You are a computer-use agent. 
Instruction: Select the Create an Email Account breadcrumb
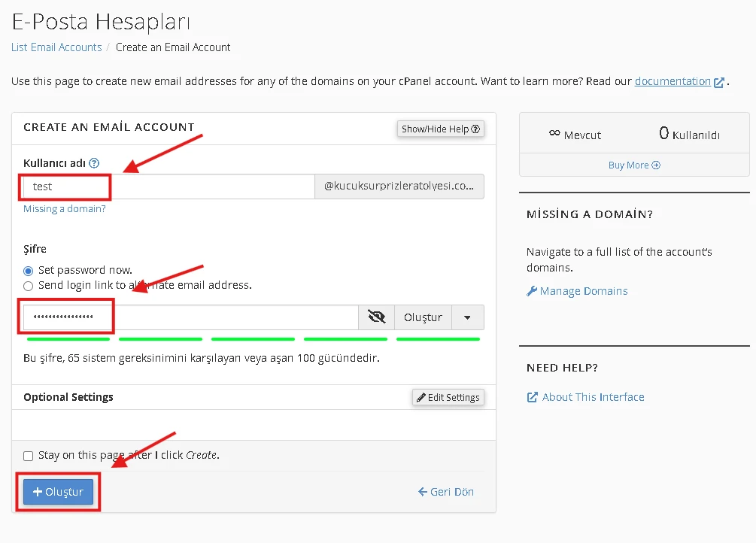pos(173,47)
